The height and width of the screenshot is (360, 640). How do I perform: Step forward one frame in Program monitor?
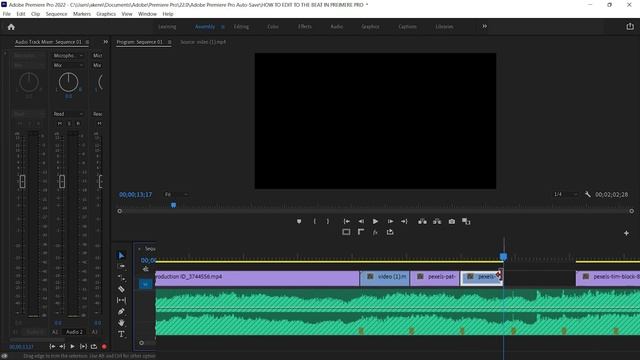pyautogui.click(x=390, y=221)
